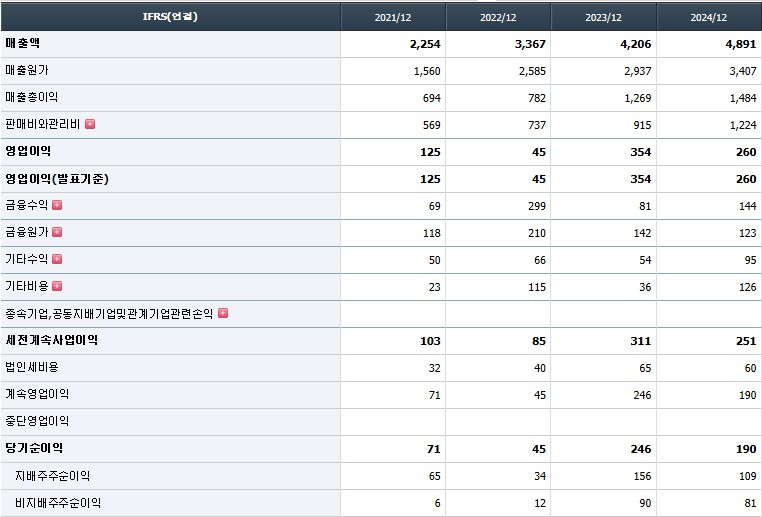This screenshot has width=762, height=517.
Task: Click 매출총이익 value 782
Action: coord(537,98)
